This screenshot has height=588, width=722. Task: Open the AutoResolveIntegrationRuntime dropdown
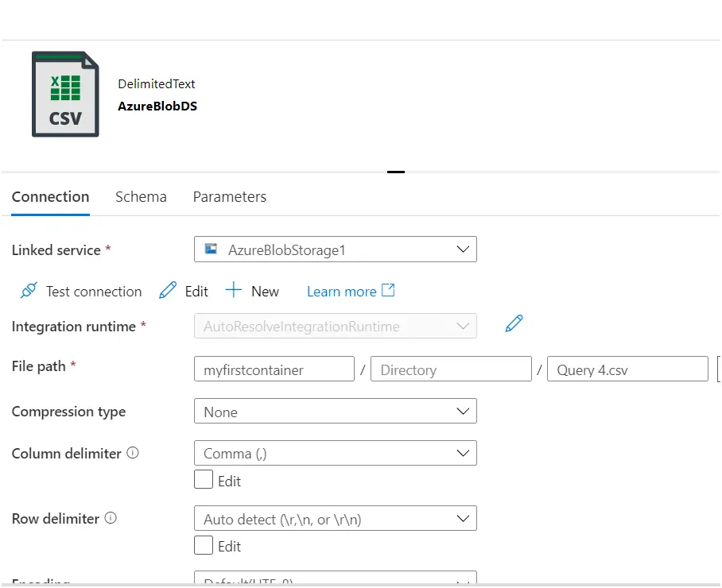coord(336,327)
